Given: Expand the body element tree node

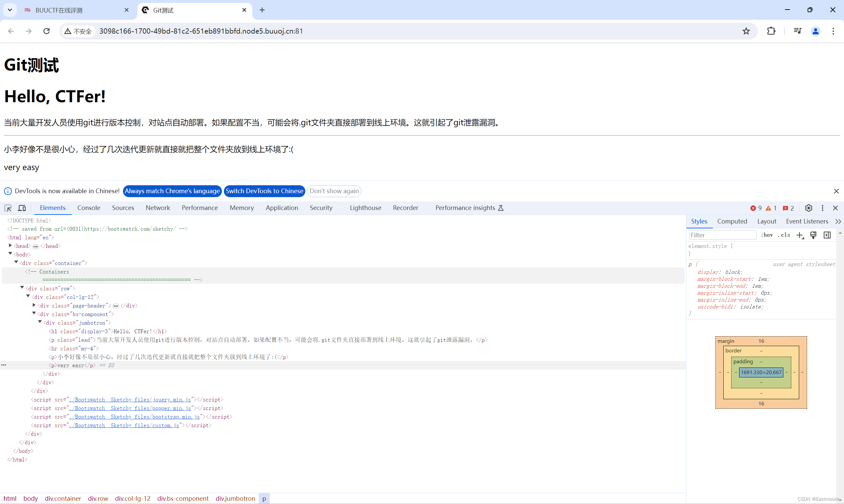Looking at the screenshot, I should click(10, 254).
